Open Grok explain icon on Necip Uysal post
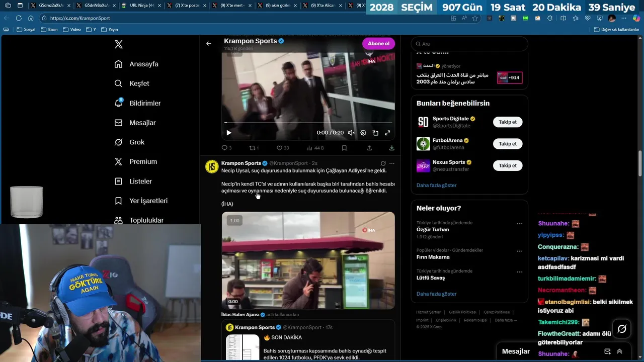This screenshot has height=362, width=644. pos(383,163)
